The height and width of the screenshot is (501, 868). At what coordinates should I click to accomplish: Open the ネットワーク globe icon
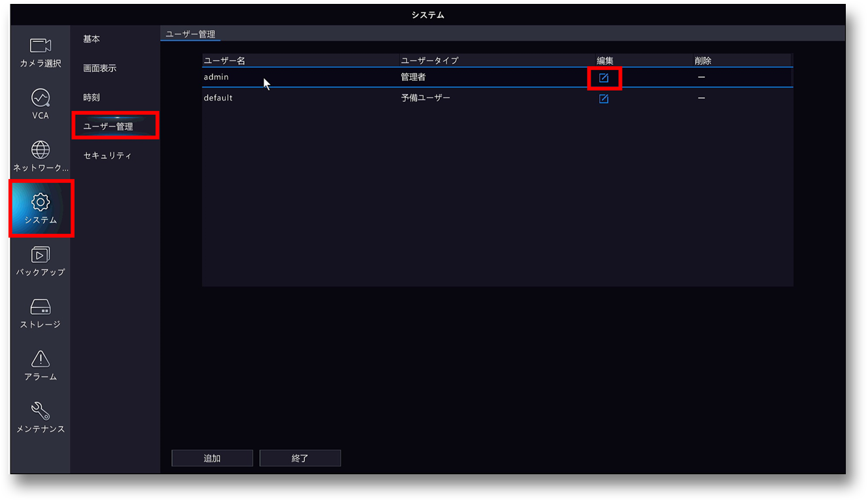40,150
